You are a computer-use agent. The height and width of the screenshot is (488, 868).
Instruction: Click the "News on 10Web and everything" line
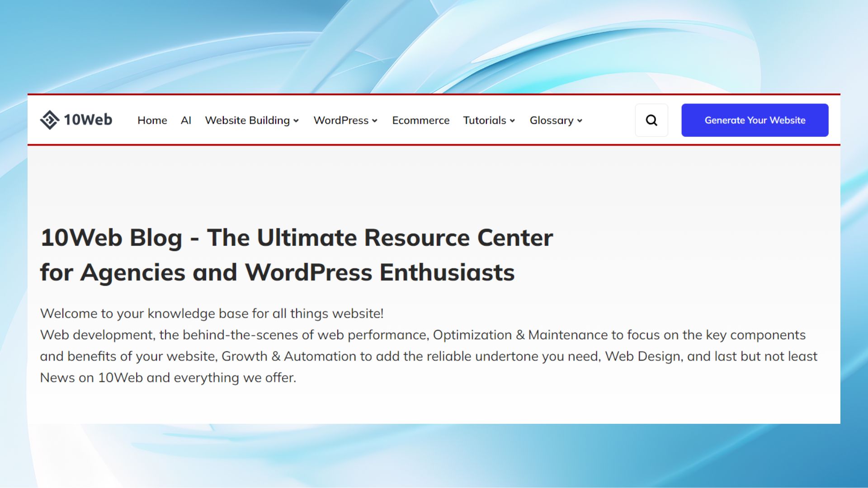(168, 378)
